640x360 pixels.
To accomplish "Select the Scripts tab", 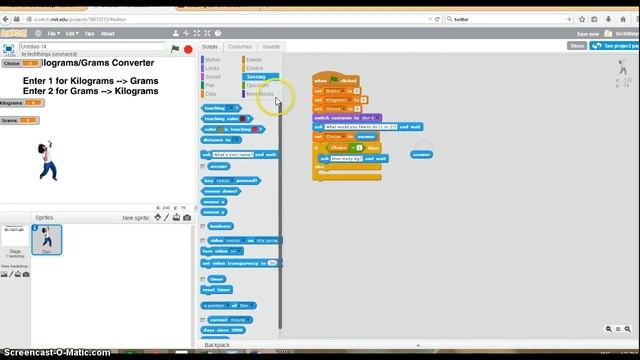I will 210,47.
